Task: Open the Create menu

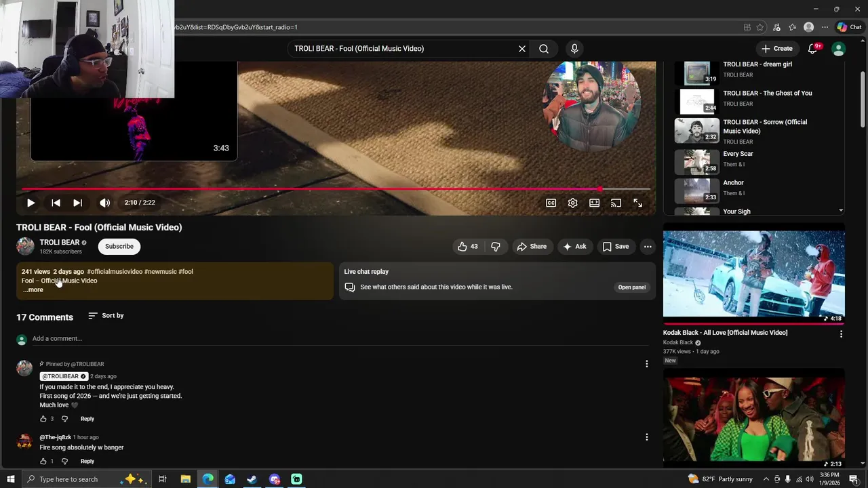Action: (777, 49)
